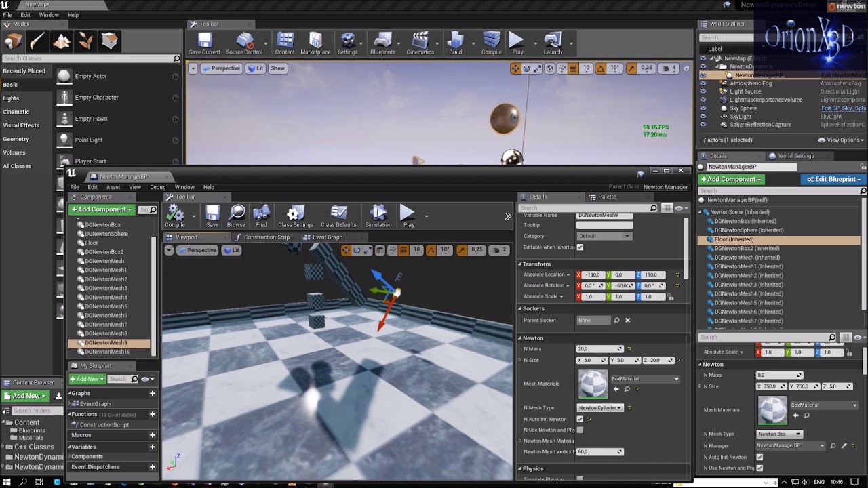Click Show button in main viewport
This screenshot has width=868, height=488.
click(x=278, y=68)
